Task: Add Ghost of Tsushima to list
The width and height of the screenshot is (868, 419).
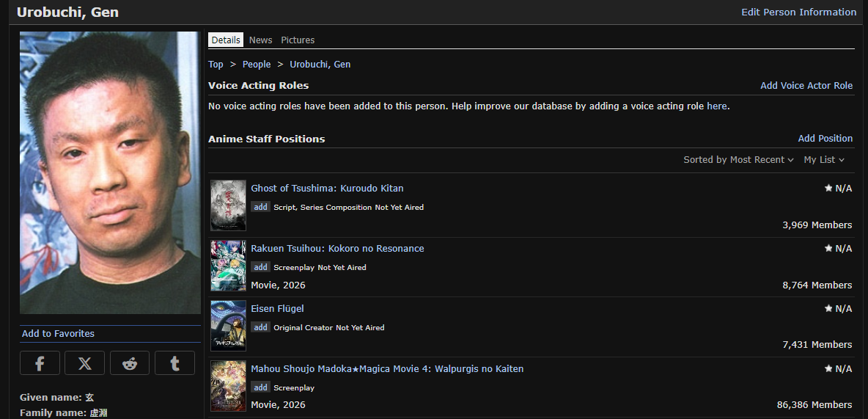Action: point(261,207)
